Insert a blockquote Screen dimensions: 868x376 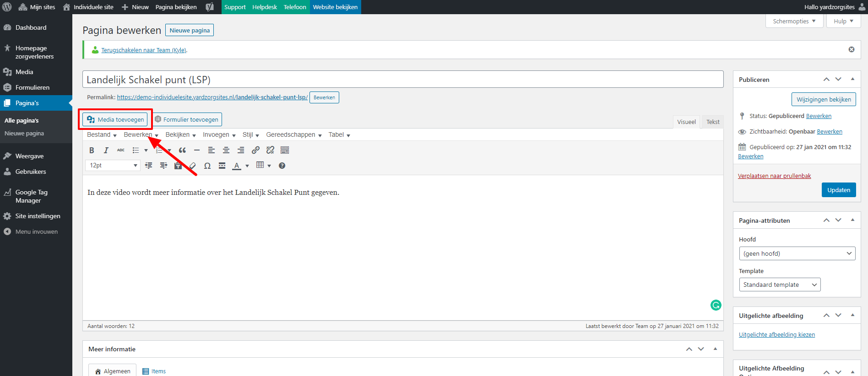point(182,150)
